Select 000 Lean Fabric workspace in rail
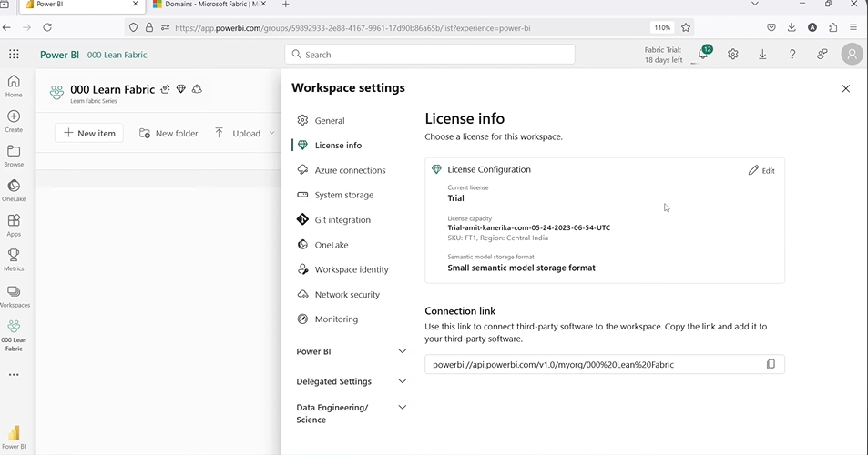The image size is (868, 455). [x=14, y=336]
